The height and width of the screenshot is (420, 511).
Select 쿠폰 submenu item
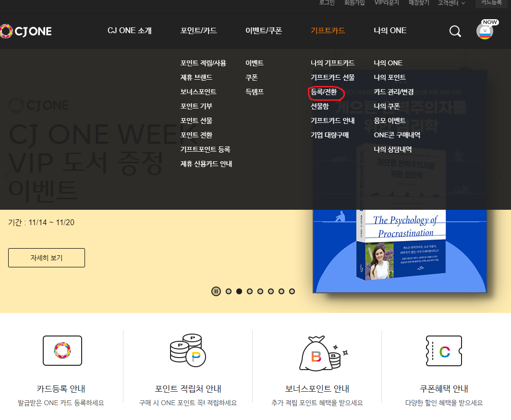point(252,77)
